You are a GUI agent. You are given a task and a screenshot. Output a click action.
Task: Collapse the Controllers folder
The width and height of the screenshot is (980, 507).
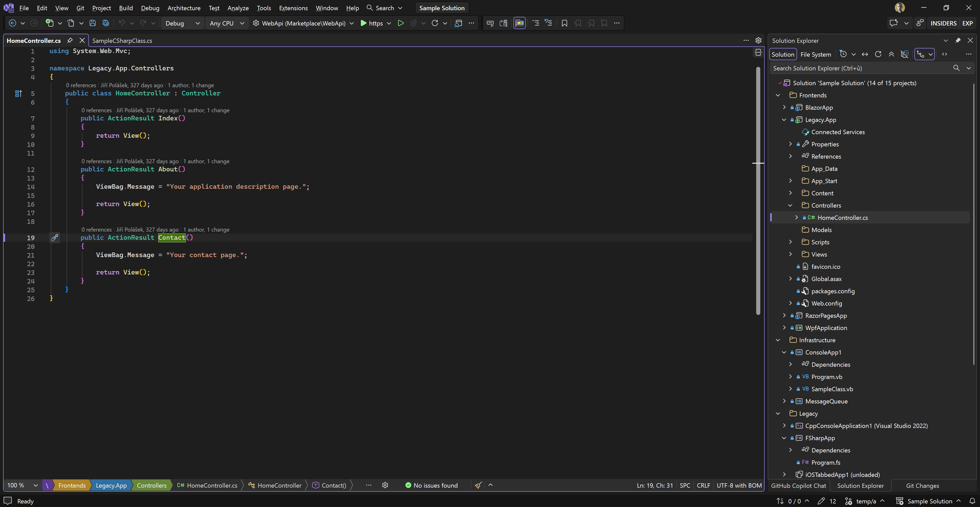tap(790, 205)
